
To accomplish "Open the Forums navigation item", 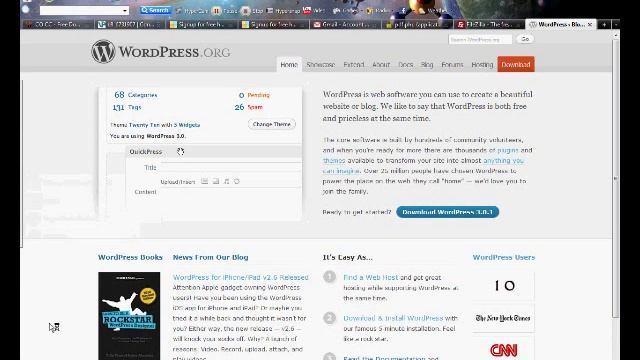I will (x=452, y=64).
